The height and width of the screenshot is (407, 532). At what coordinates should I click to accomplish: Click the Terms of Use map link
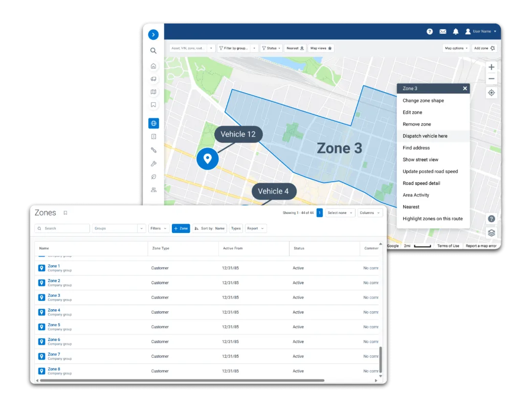tap(448, 246)
